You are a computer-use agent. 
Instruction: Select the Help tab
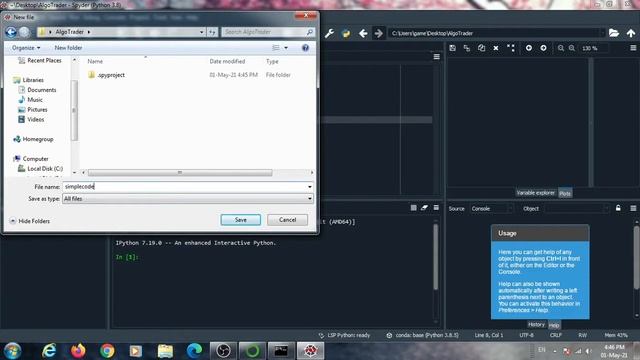click(554, 325)
